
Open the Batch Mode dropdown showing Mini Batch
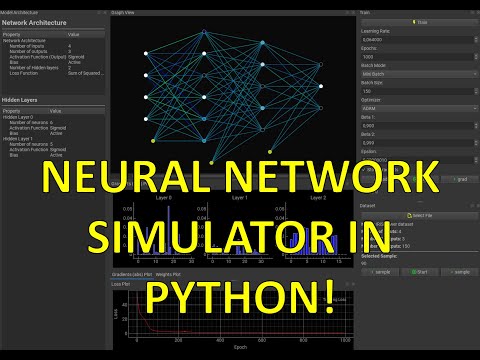[420, 74]
